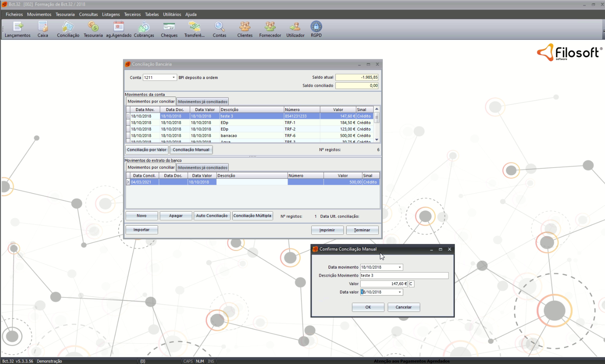Open the Contas magnifier icon

point(219,27)
